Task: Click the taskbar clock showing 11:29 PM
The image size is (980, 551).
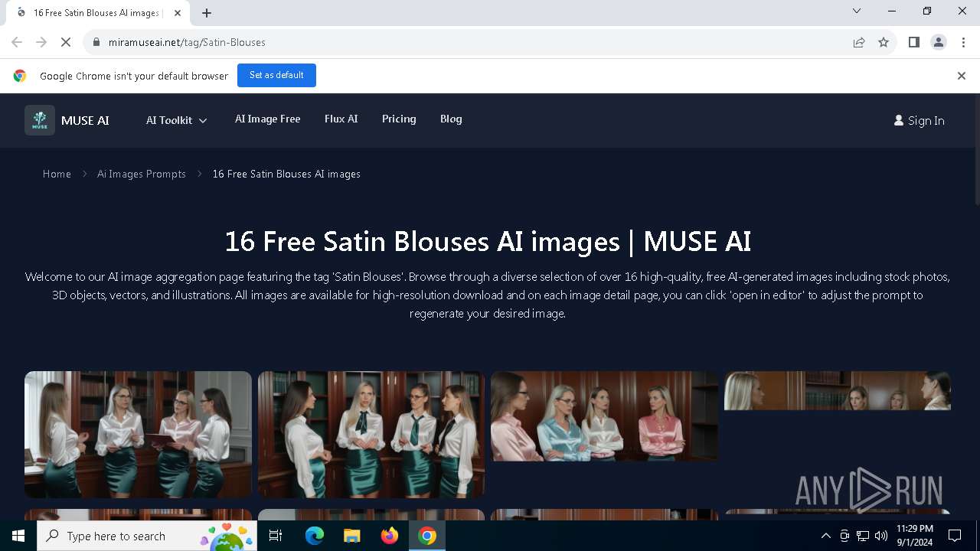Action: coord(915,536)
